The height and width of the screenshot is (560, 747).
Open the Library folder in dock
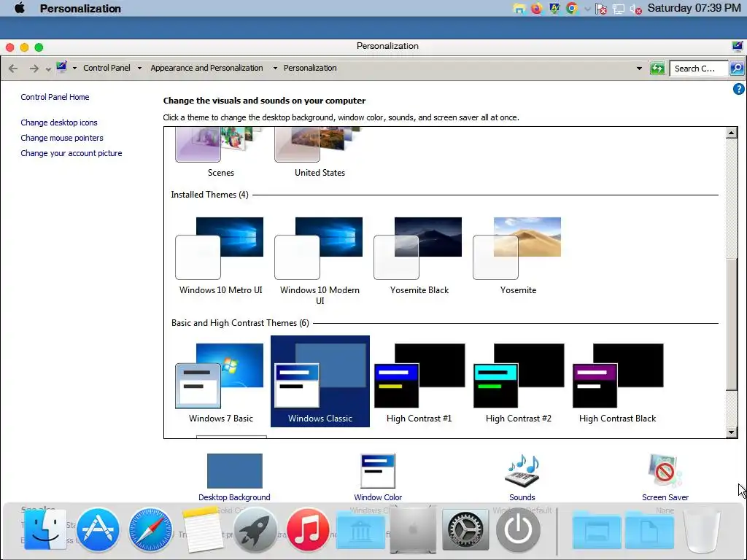[x=360, y=531]
